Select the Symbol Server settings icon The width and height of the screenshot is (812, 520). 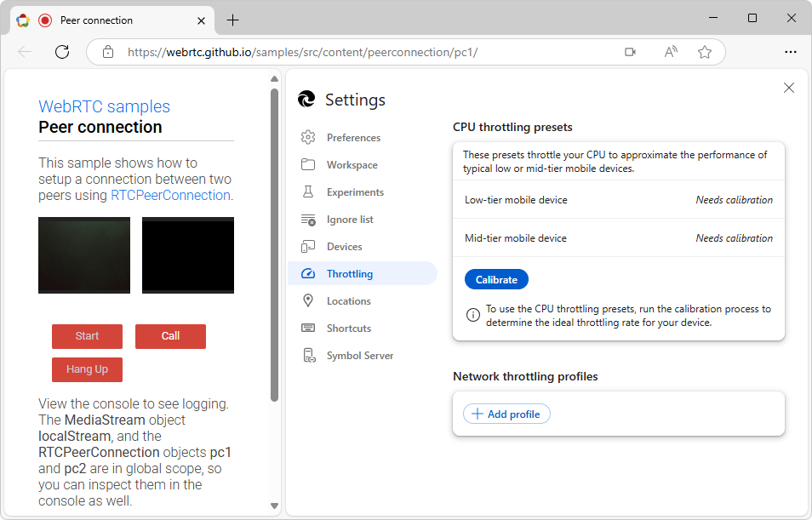coord(308,355)
